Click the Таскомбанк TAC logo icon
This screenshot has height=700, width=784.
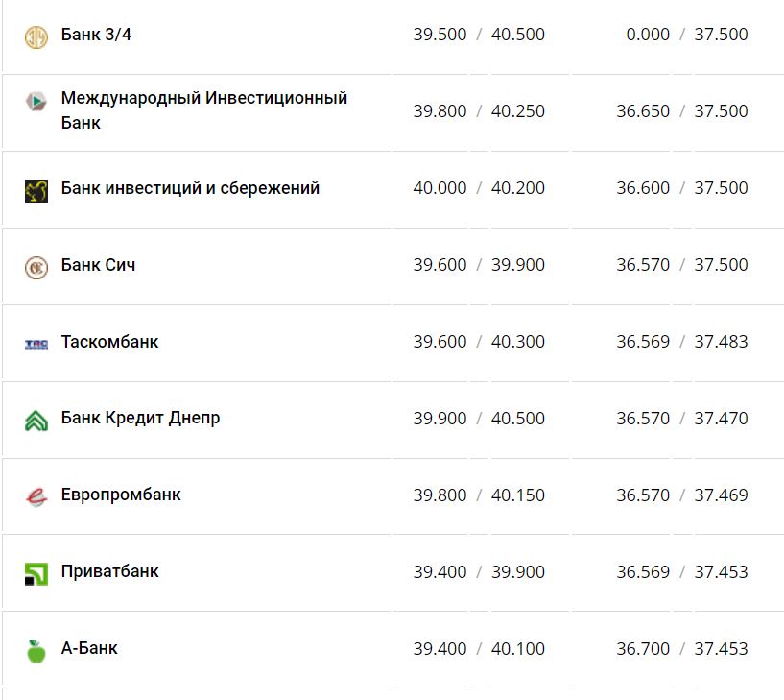(x=36, y=343)
